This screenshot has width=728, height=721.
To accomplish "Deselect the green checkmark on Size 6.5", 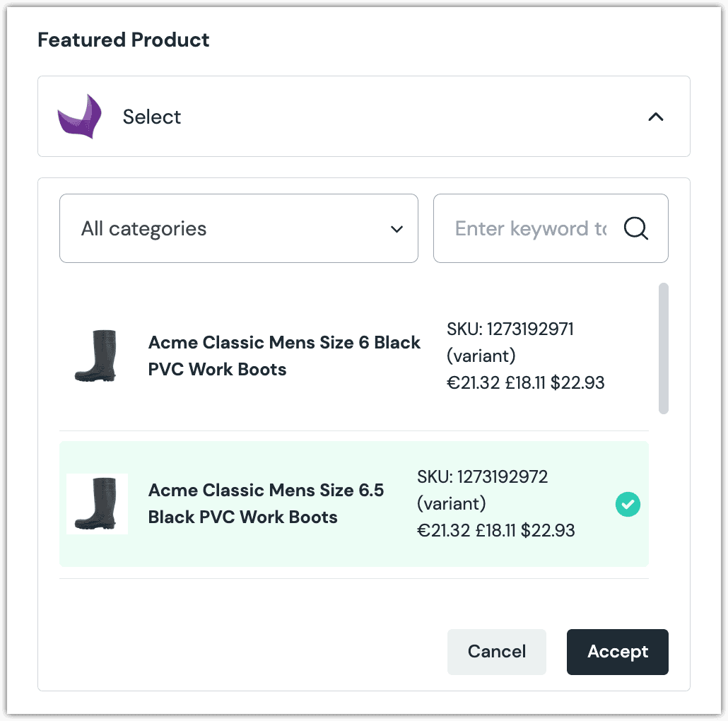I will 628,504.
